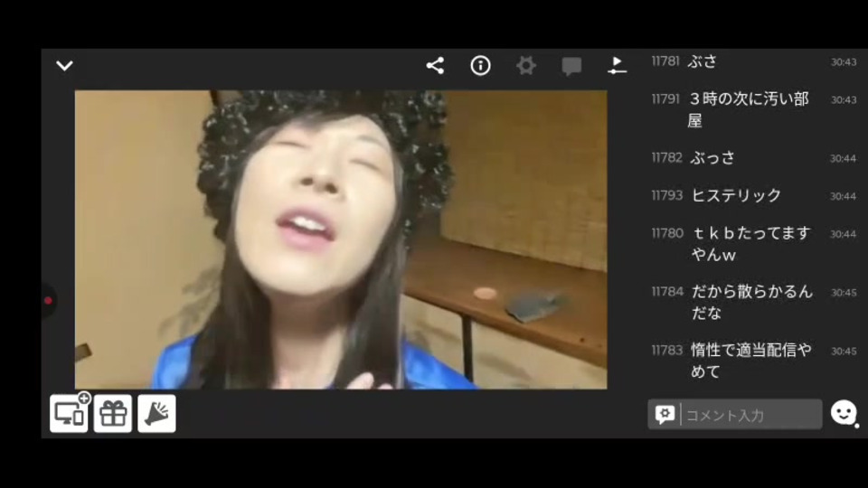
Task: Select comment 11781 ぶさ
Action: point(753,61)
